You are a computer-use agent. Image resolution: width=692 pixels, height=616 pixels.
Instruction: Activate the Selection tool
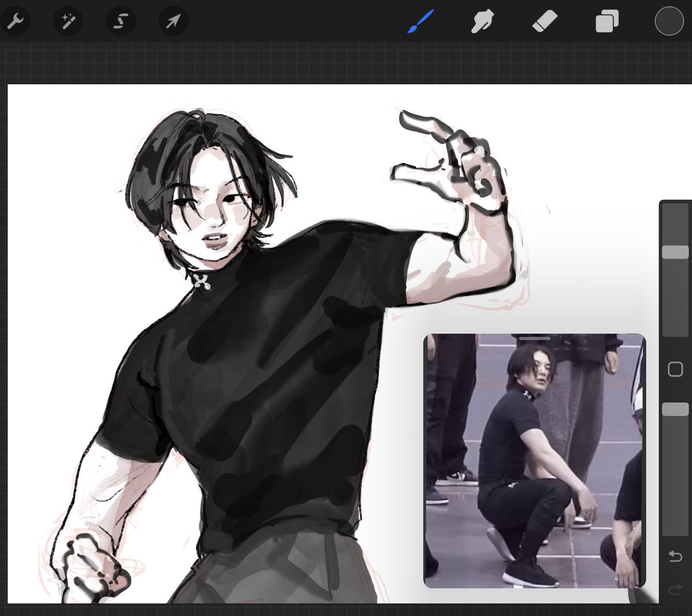(x=120, y=21)
